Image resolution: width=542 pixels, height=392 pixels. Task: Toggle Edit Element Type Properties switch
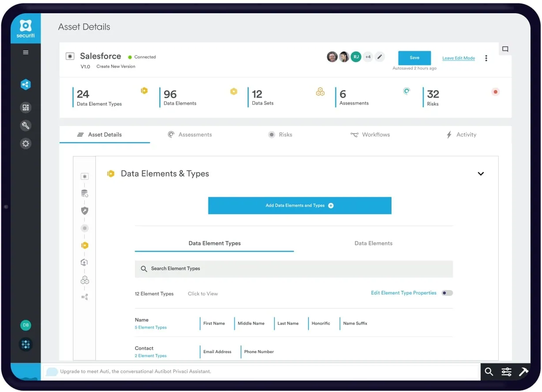point(447,293)
